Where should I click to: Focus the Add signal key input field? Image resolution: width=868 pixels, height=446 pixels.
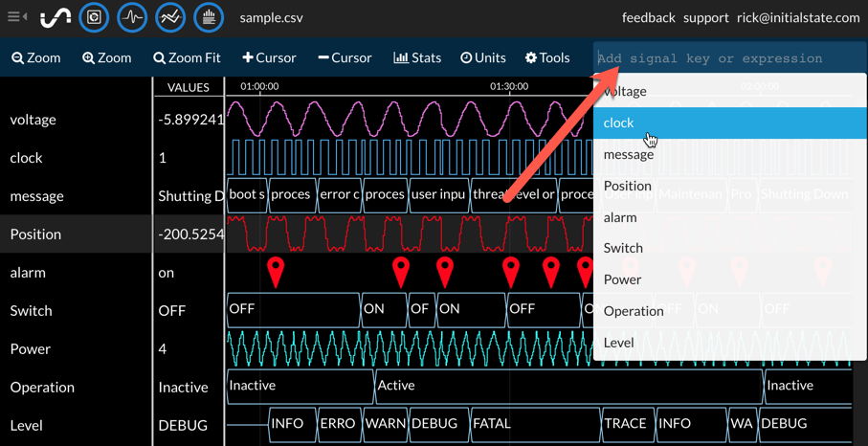pyautogui.click(x=727, y=58)
